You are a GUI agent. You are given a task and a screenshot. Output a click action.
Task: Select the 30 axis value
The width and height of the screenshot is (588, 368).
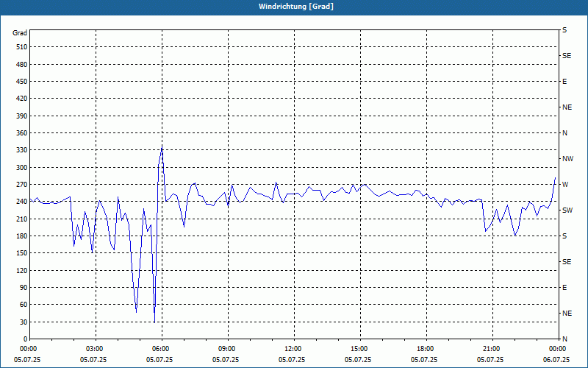(24, 322)
